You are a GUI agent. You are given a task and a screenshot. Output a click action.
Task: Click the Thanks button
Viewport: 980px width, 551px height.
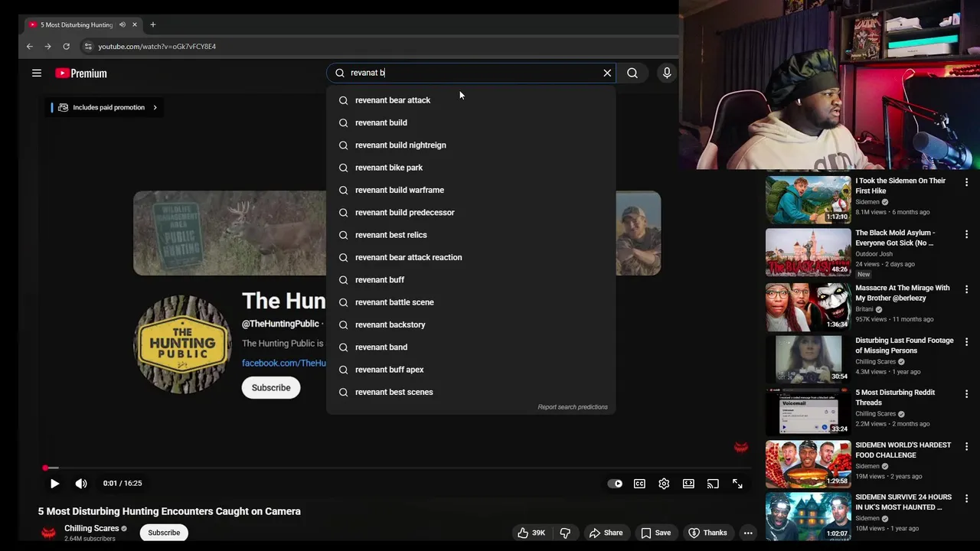(x=707, y=533)
